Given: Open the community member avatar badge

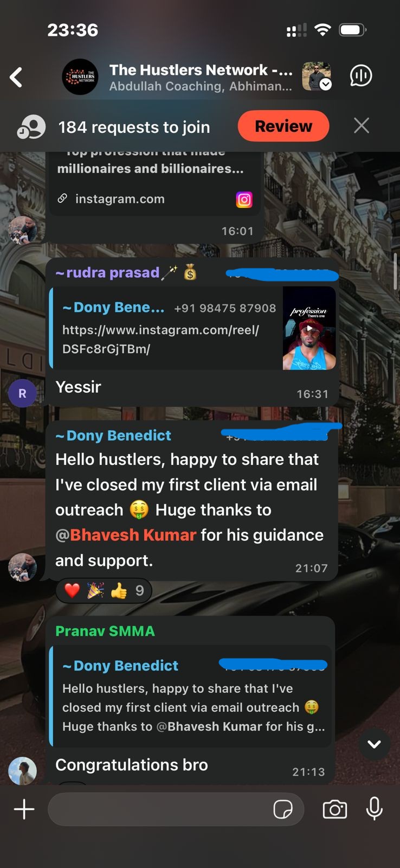Looking at the screenshot, I should click(317, 76).
